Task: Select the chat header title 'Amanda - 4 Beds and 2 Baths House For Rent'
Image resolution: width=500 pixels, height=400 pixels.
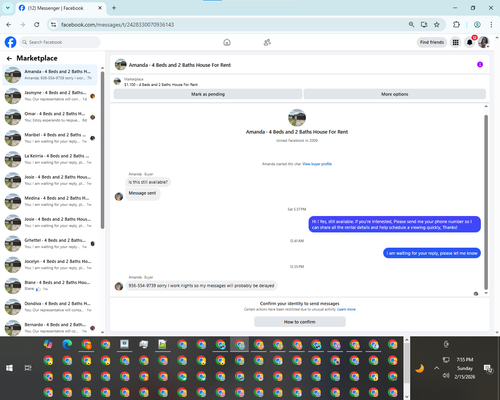Action: pyautogui.click(x=180, y=65)
